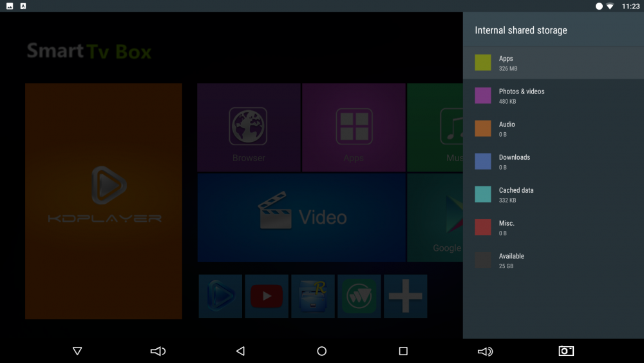644x363 pixels.
Task: Select the Downloads storage entry
Action: [x=553, y=162]
